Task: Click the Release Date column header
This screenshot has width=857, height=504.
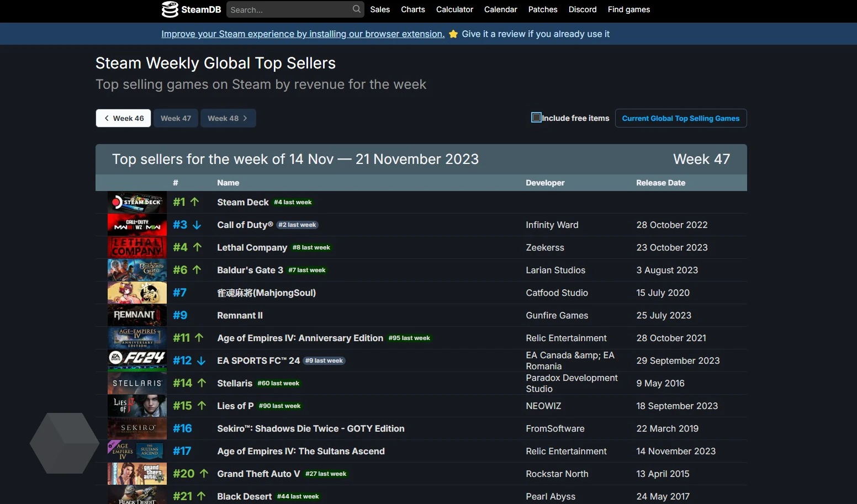Action: pos(661,183)
